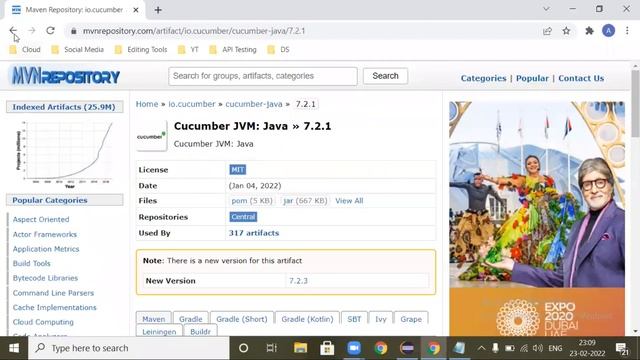Open io.cucumber breadcrumb link
Image resolution: width=640 pixels, height=360 pixels.
(192, 104)
